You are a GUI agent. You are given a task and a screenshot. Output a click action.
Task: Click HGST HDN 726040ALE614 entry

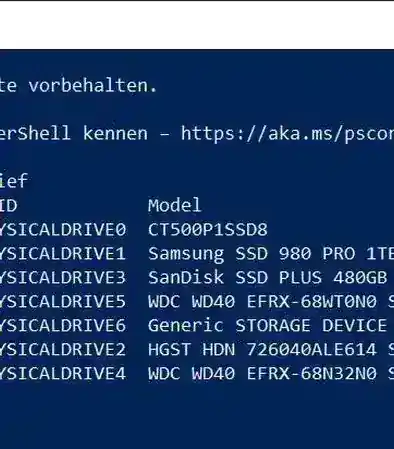[x=262, y=349]
